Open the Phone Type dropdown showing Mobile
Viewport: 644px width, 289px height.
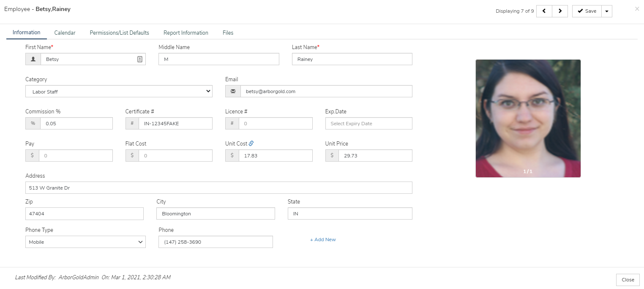click(85, 242)
